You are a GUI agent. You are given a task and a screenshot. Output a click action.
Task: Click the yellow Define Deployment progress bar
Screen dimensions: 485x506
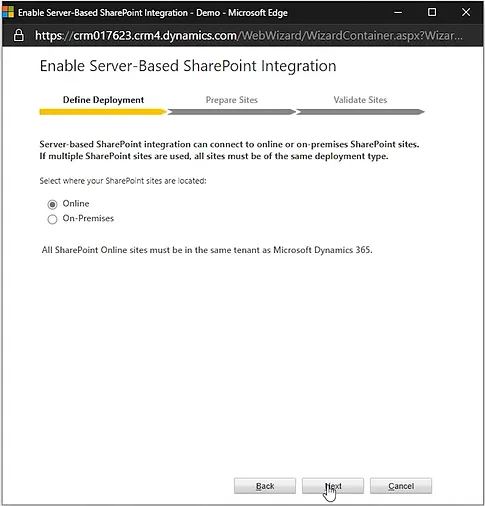click(x=103, y=112)
